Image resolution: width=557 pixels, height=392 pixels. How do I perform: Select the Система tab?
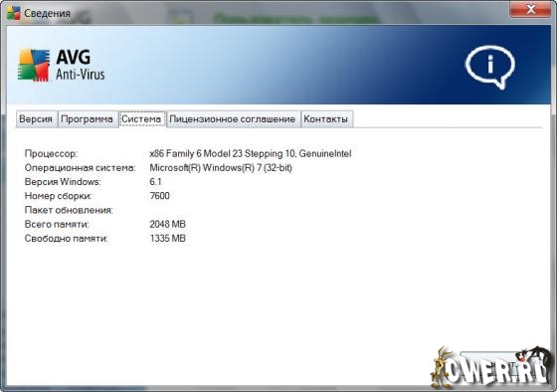click(141, 118)
